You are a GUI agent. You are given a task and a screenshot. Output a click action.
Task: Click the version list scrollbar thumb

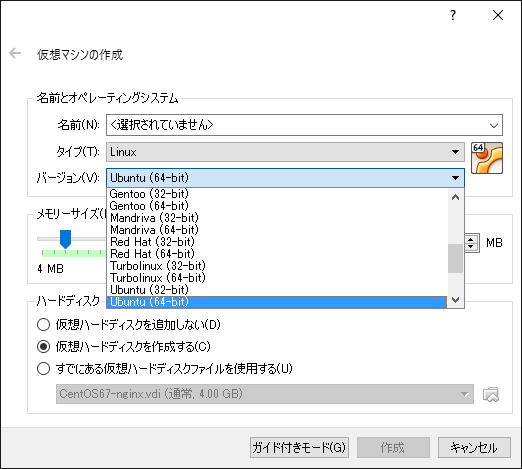coord(455,258)
